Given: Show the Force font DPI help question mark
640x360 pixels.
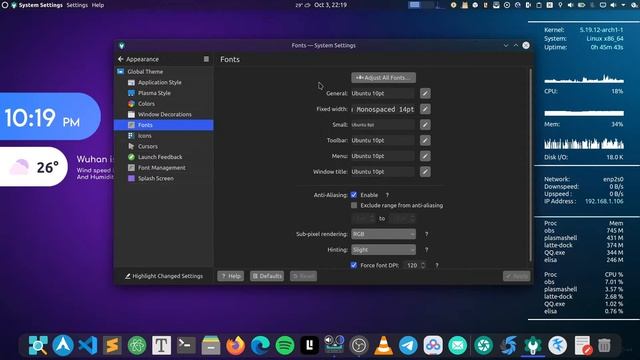Looking at the screenshot, I should click(437, 265).
